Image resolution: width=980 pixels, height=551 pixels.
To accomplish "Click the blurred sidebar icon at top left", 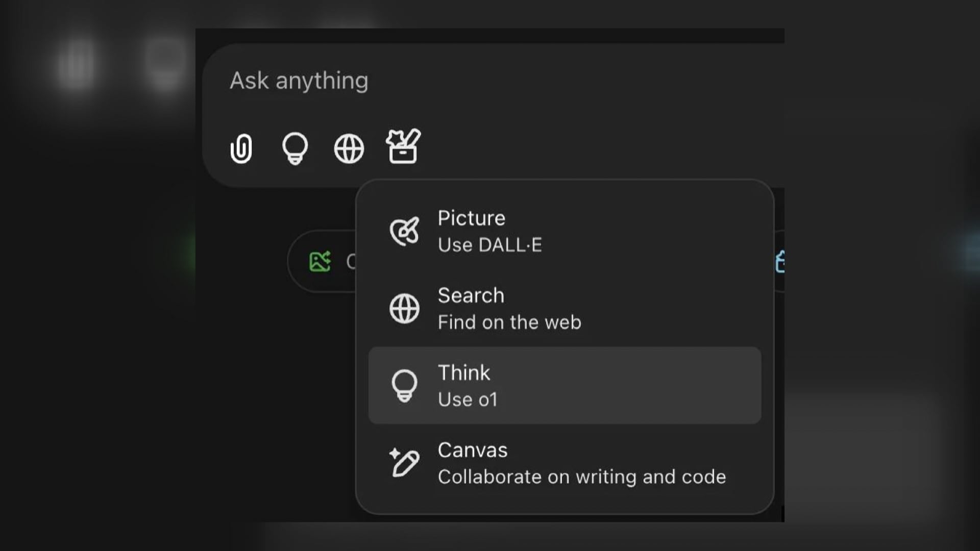I will 77,64.
